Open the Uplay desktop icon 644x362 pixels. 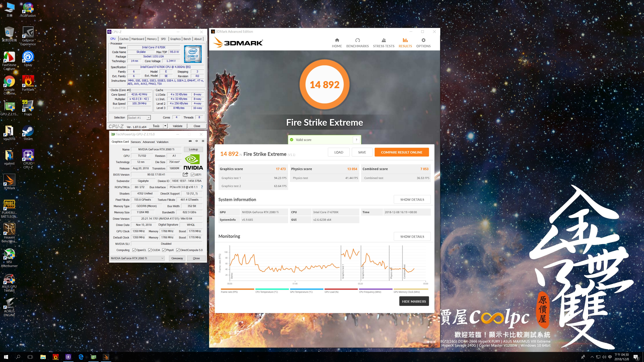tap(28, 59)
